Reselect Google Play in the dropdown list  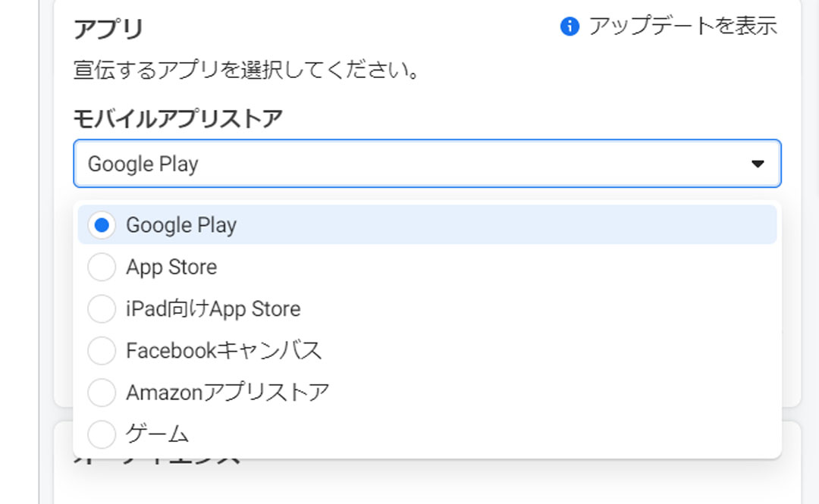tap(182, 224)
